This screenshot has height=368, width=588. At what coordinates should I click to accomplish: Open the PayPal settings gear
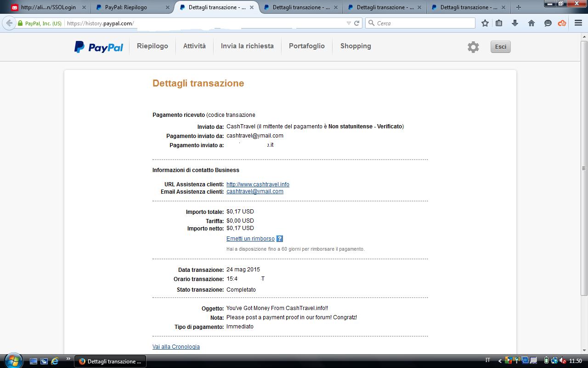point(473,47)
